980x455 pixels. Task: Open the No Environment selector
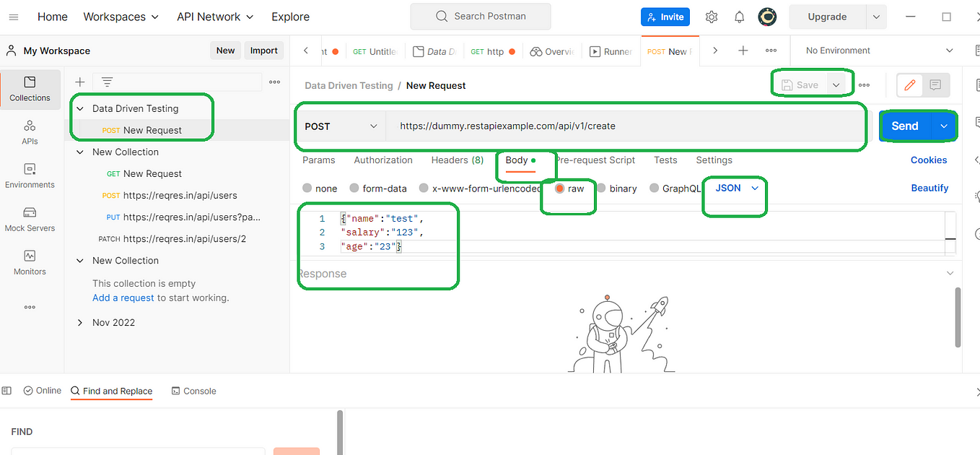879,51
